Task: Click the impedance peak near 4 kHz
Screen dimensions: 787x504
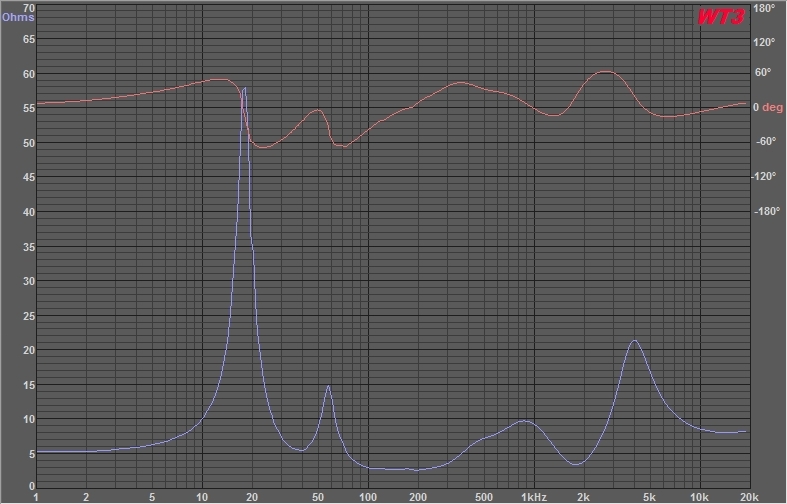Action: (x=635, y=341)
